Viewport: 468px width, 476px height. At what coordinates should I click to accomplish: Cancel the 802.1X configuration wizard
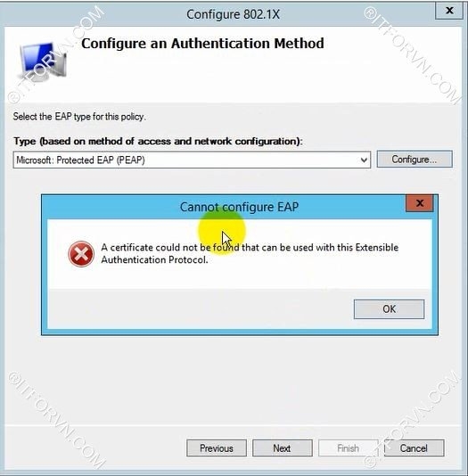point(414,448)
